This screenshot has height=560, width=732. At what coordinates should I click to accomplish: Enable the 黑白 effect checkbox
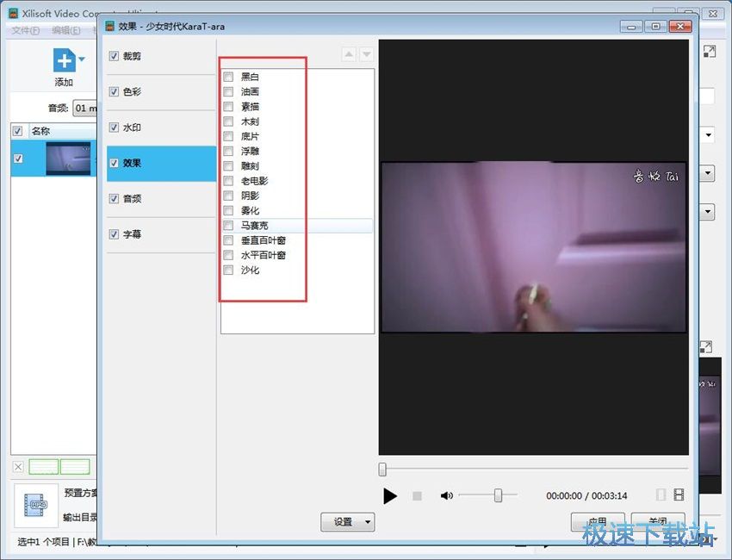pyautogui.click(x=228, y=77)
